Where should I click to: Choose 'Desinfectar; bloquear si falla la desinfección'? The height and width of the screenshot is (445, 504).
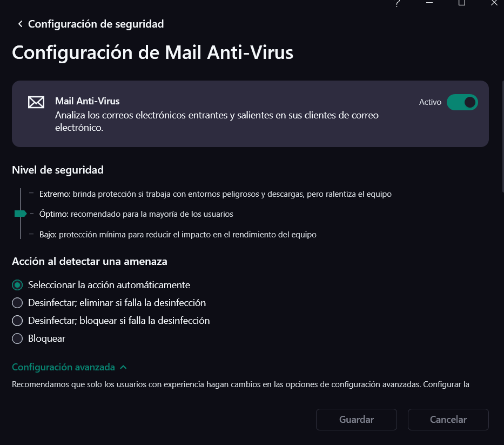coord(17,321)
